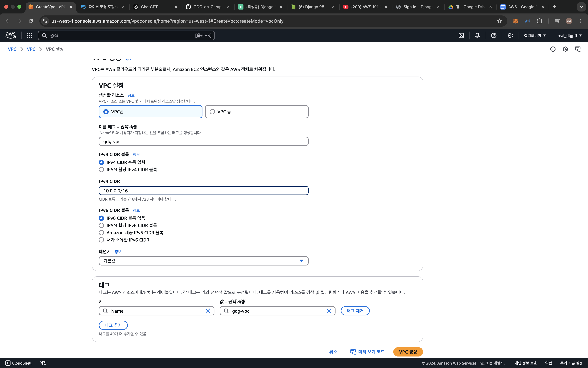Open 정보 link next to 테넌시
The image size is (588, 368).
point(118,252)
